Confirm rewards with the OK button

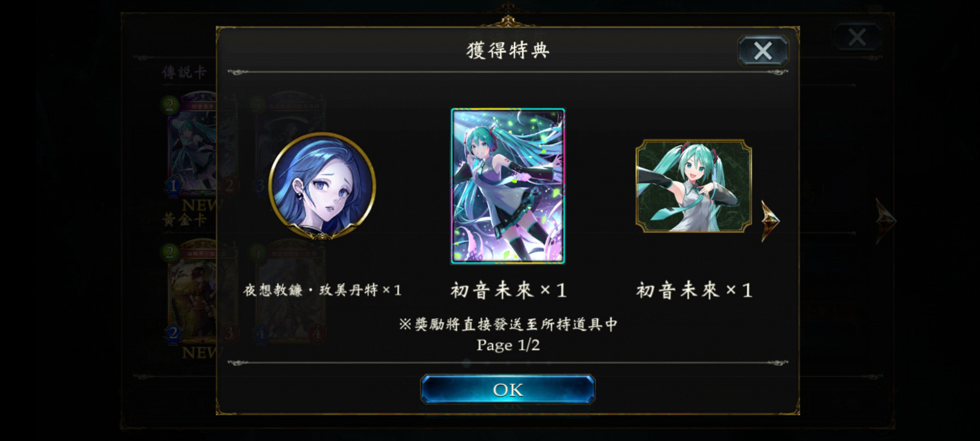click(508, 390)
